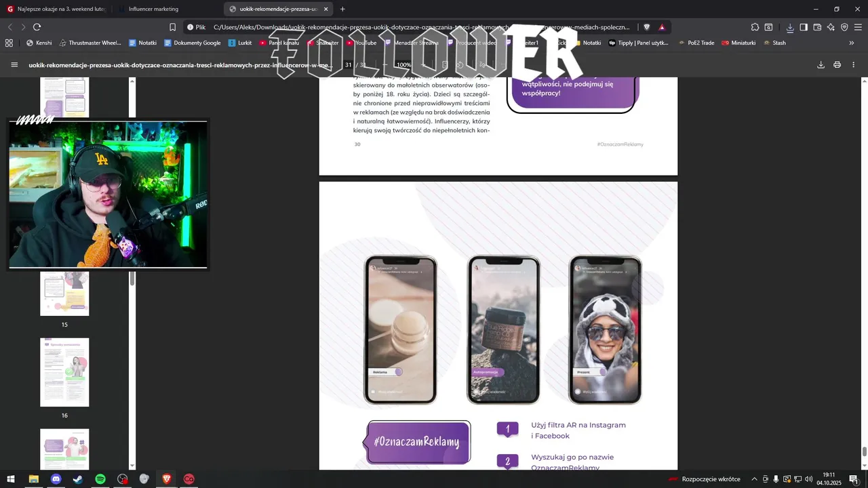This screenshot has height=488, width=868.
Task: Show hidden bookmarks overflow chevron
Action: (x=852, y=43)
